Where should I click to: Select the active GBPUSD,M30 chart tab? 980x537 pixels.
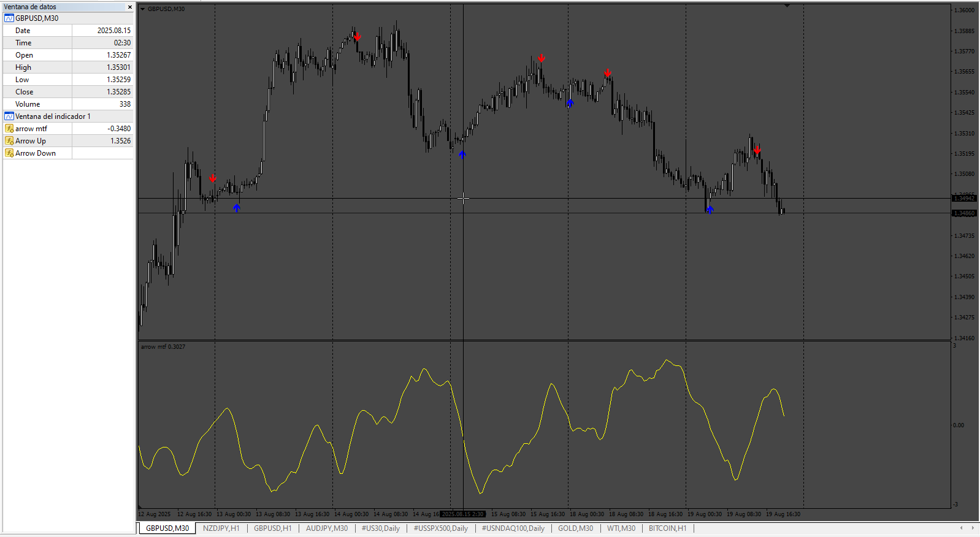(167, 528)
